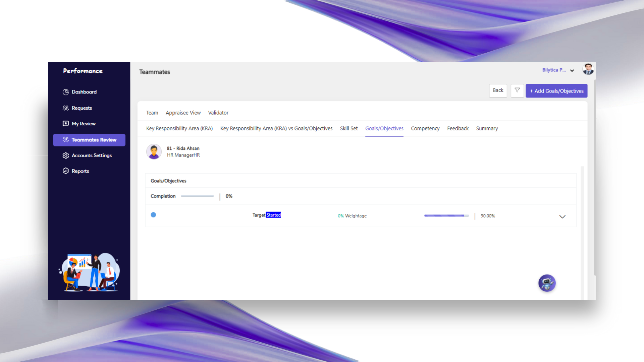Image resolution: width=644 pixels, height=362 pixels.
Task: Click the Dashboard pie-chart icon
Action: tap(66, 92)
